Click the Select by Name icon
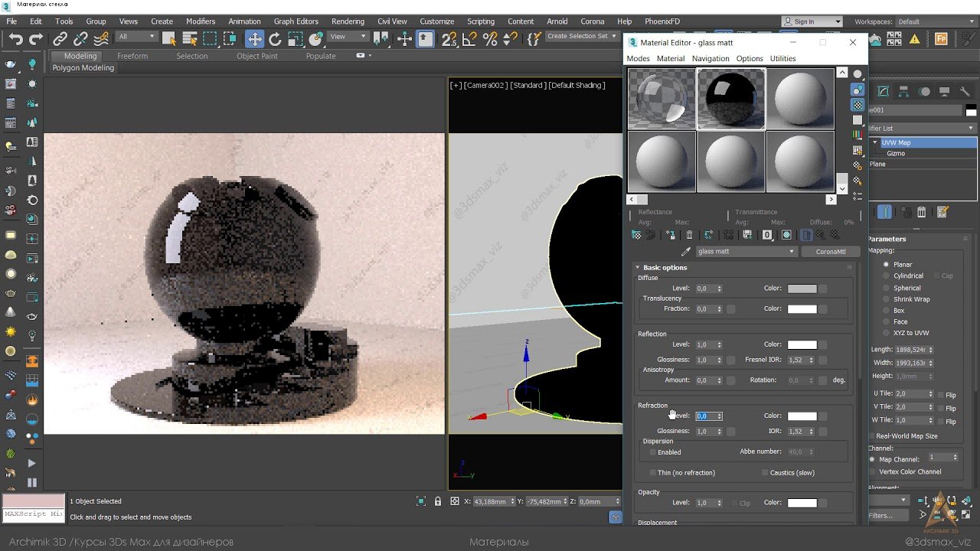The height and width of the screenshot is (551, 980). coord(189,39)
